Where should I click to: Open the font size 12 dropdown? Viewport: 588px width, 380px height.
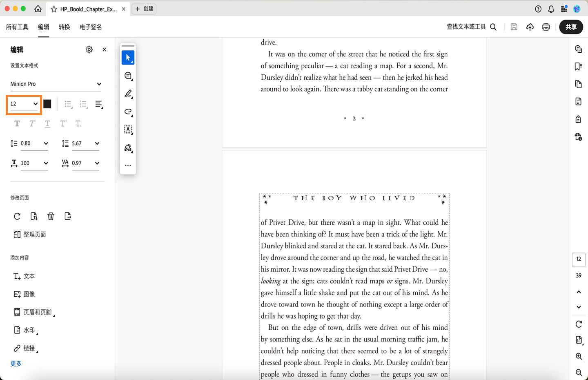[23, 104]
